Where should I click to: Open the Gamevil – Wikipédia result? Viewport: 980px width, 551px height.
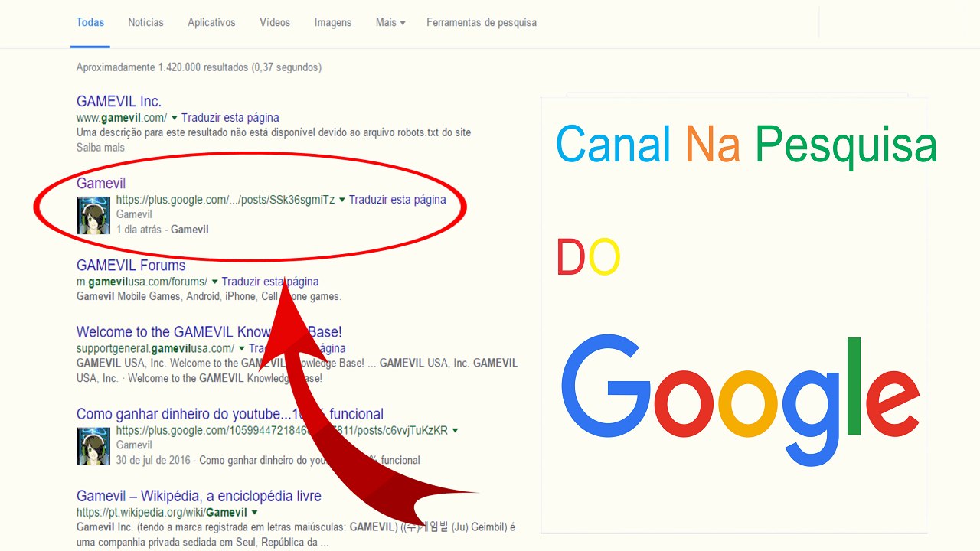pos(199,497)
